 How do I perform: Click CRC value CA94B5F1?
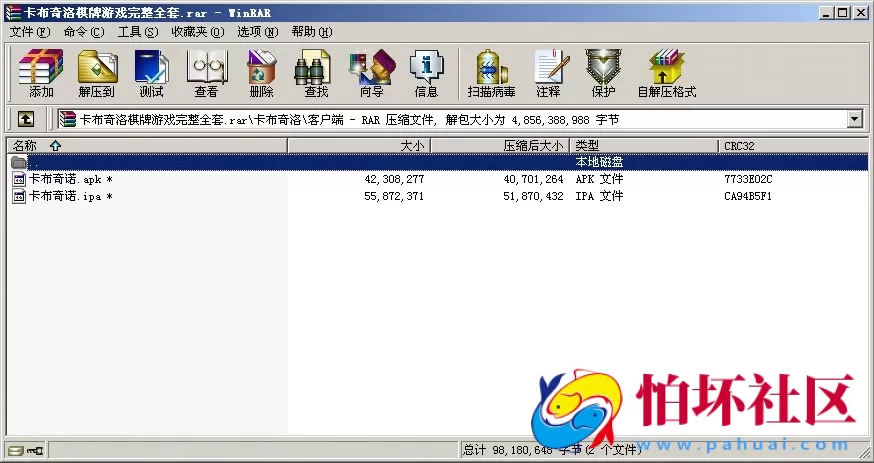coord(748,196)
